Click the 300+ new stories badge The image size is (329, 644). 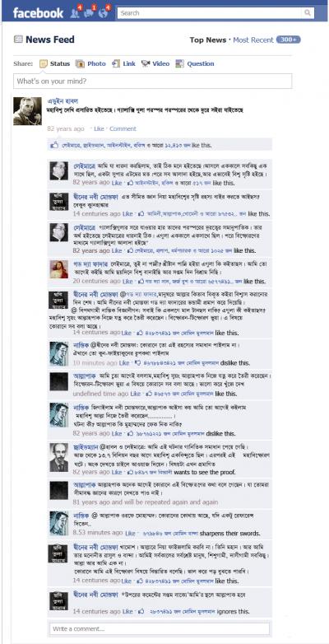[x=289, y=40]
